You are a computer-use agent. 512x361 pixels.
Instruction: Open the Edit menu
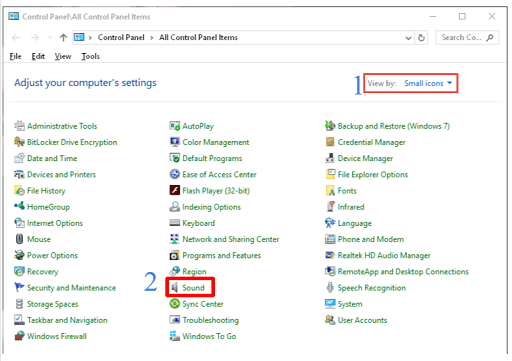click(38, 56)
